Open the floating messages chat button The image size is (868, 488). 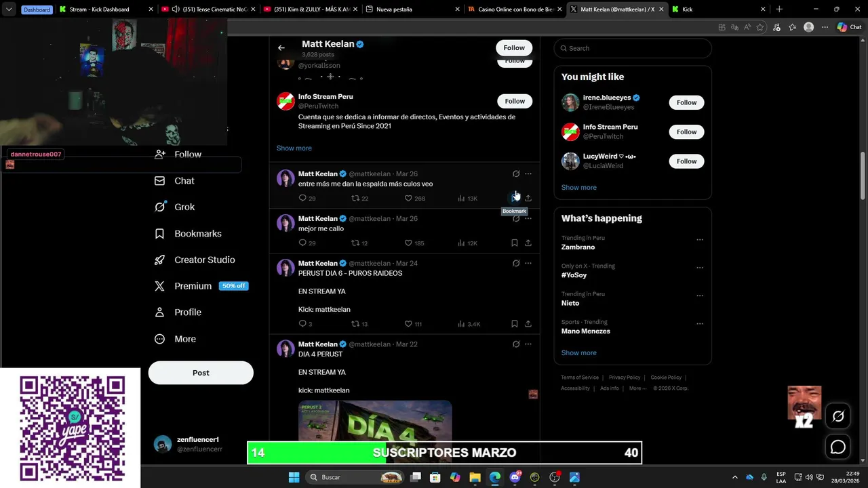pos(838,447)
